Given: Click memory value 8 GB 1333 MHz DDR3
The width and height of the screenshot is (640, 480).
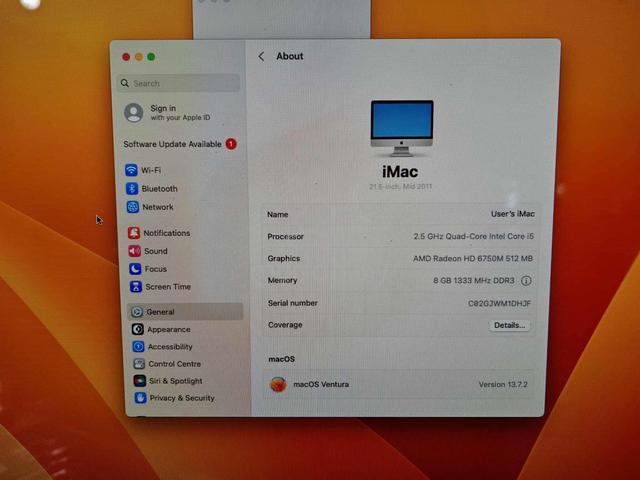Looking at the screenshot, I should click(x=474, y=281).
